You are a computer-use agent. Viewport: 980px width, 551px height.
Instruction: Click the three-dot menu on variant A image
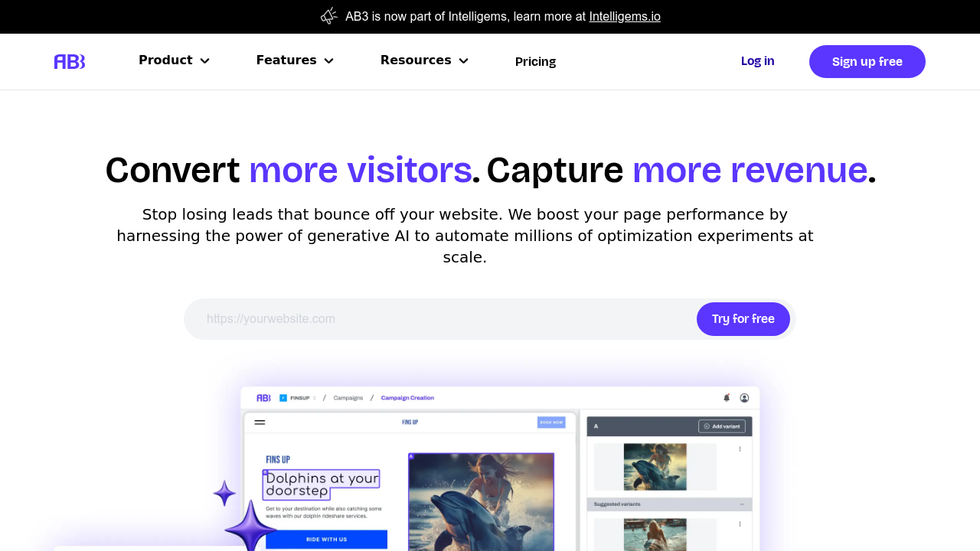(x=740, y=449)
